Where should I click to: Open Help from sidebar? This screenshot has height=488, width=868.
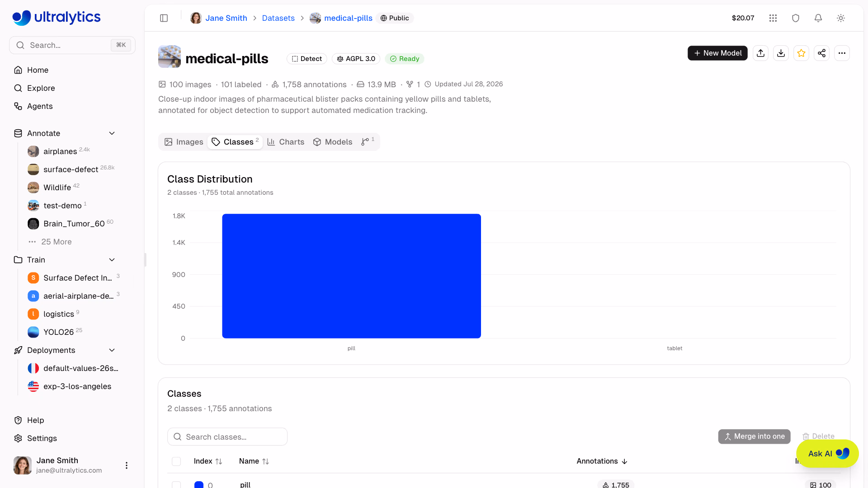click(35, 420)
